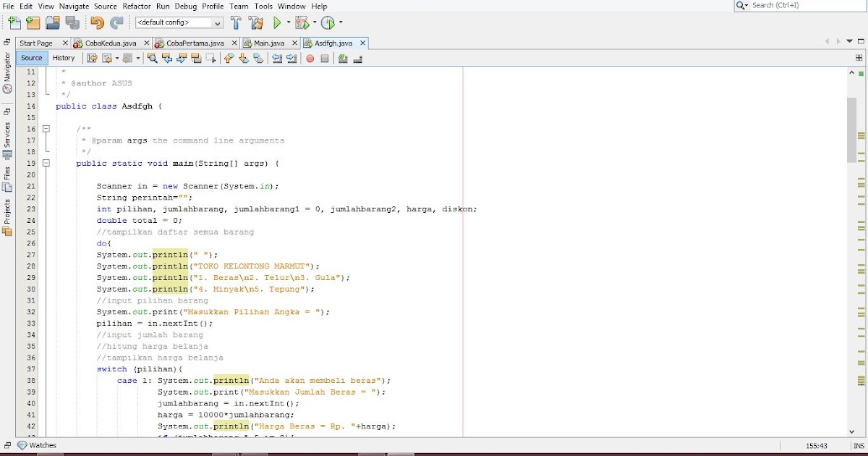Expand the dropdown arrow next to Profile icon

[x=340, y=22]
